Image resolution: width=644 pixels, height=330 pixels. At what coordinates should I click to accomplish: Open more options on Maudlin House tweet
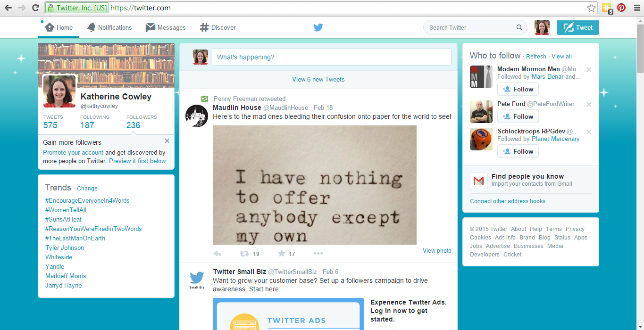(318, 254)
